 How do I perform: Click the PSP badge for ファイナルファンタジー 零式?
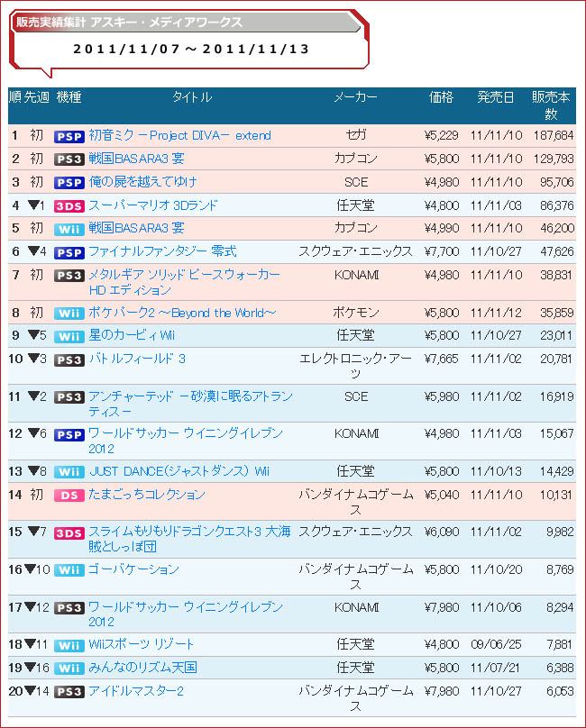(69, 252)
